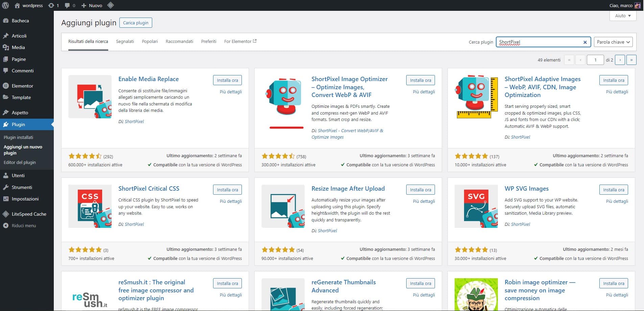
Task: Open the ShortPixel Image Optimizer title link
Action: [349, 87]
